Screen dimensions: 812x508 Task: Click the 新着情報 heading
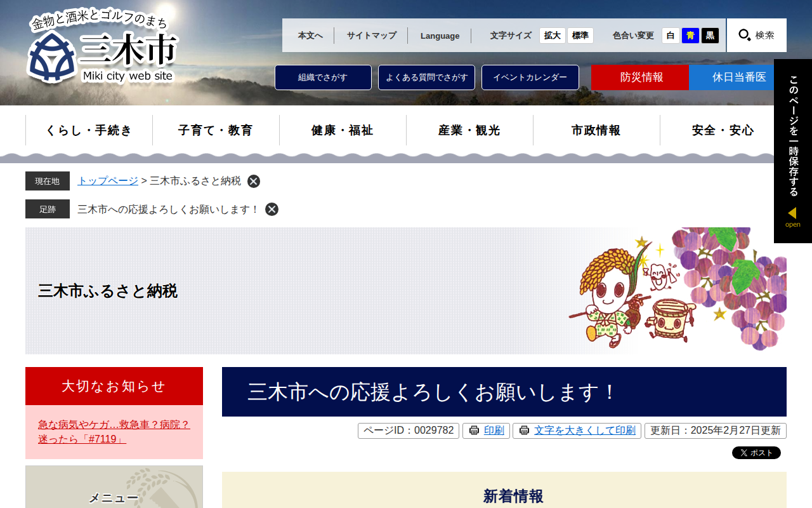click(x=513, y=496)
